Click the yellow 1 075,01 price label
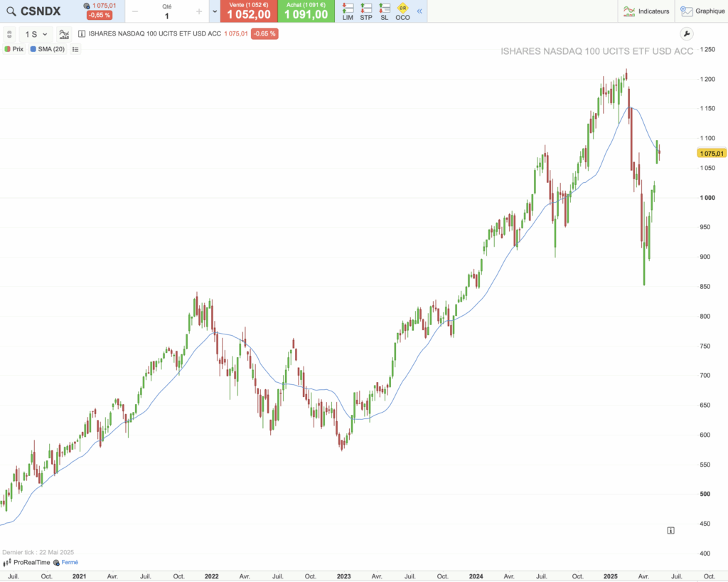The width and height of the screenshot is (728, 582). [712, 153]
